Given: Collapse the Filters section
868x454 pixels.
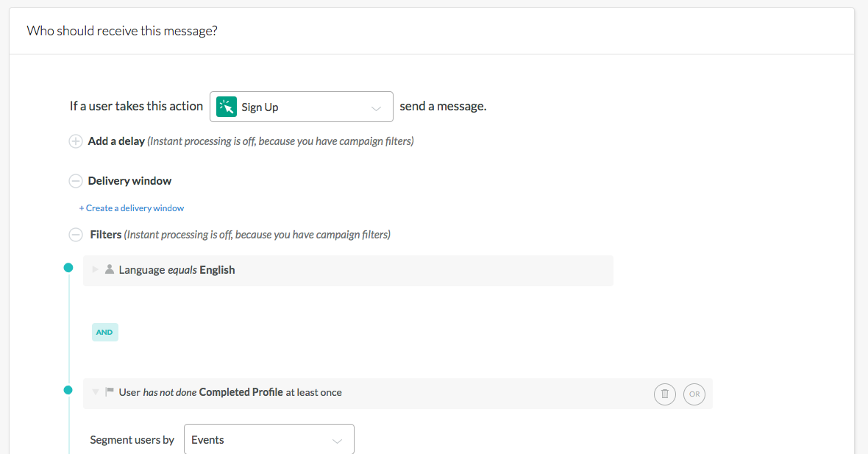Looking at the screenshot, I should point(75,235).
